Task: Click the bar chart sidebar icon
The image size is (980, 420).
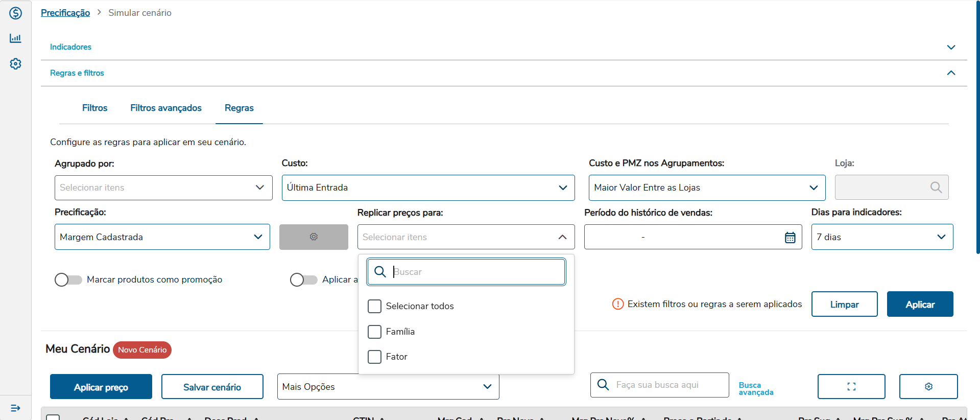Action: (15, 38)
